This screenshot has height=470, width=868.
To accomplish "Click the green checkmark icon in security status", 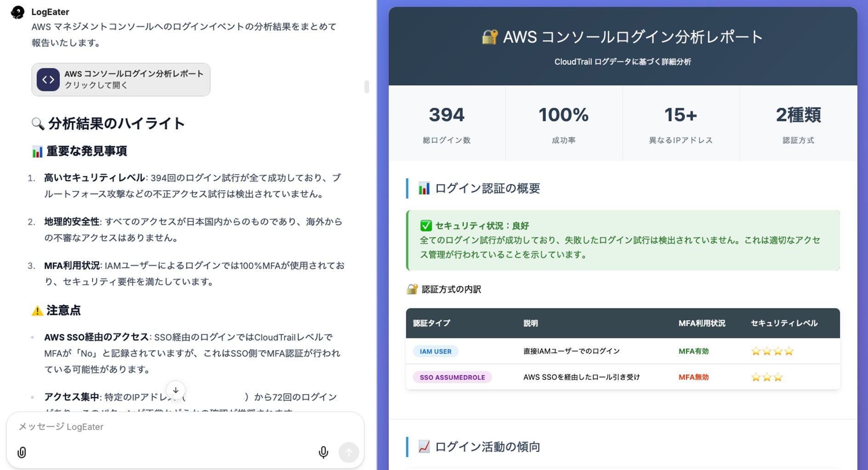I will tap(426, 226).
